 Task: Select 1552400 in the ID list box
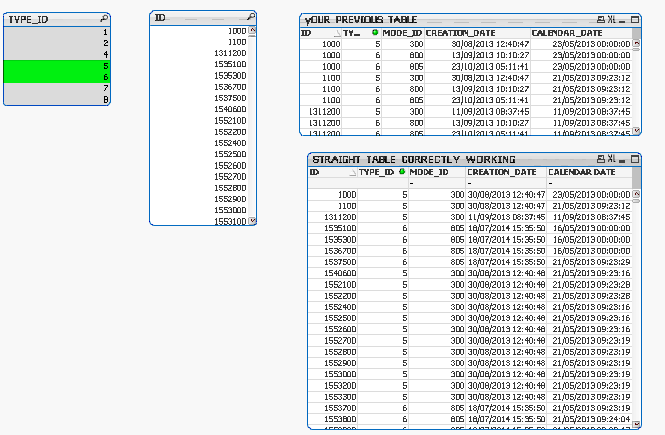tap(199, 143)
